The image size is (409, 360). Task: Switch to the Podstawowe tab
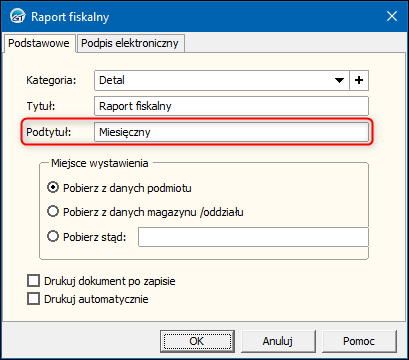click(39, 43)
